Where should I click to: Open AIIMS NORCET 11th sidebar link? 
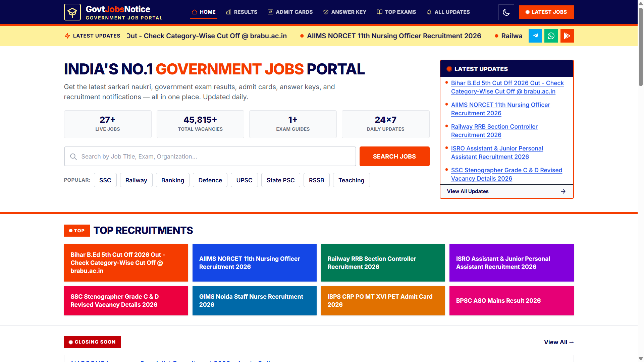pyautogui.click(x=500, y=109)
